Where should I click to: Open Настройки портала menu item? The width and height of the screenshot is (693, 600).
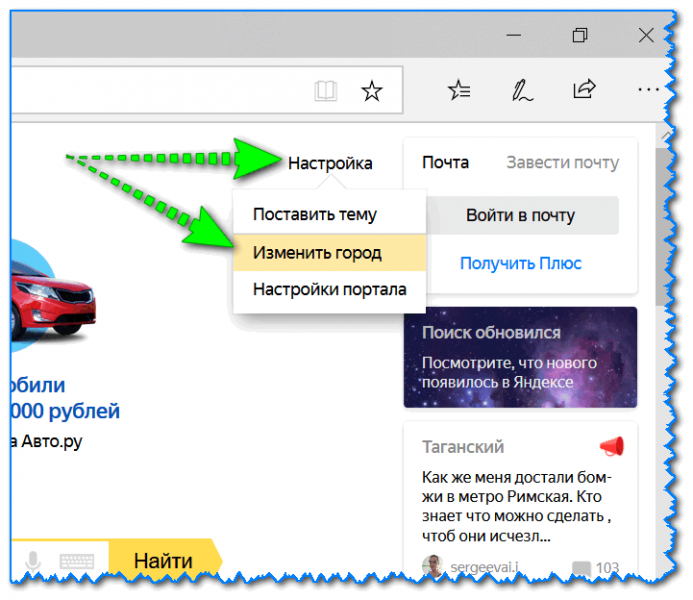(x=329, y=289)
